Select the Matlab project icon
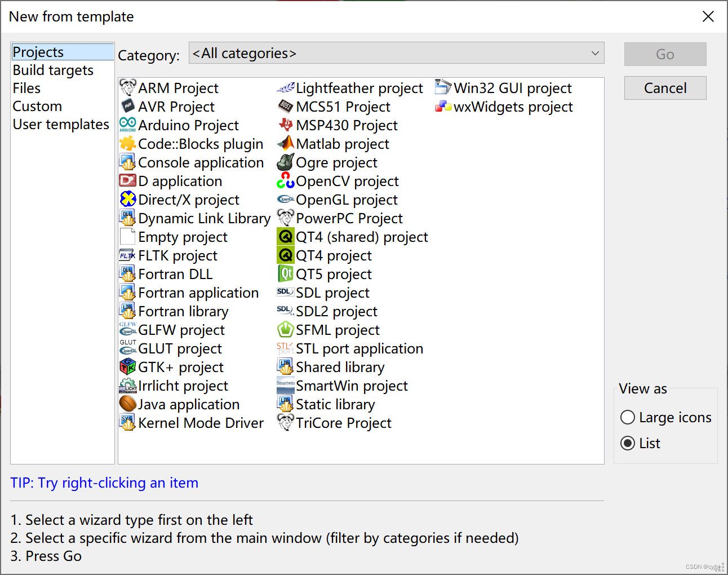728x575 pixels. coord(286,143)
